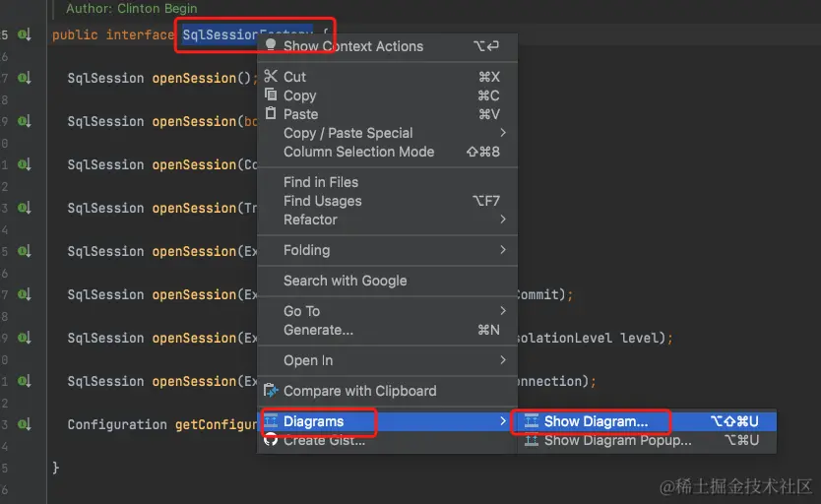Viewport: 821px width, 504px height.
Task: Click the Compare with Clipboard icon
Action: tap(271, 391)
